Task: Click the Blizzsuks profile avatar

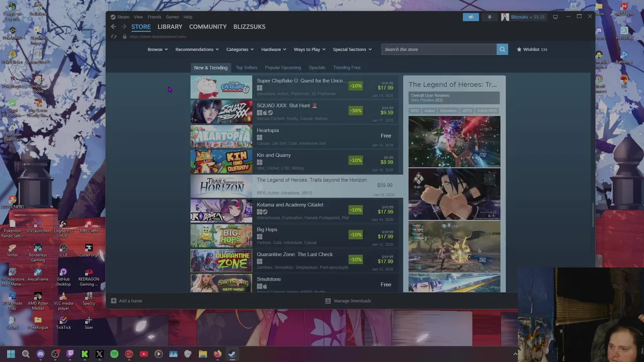Action: pos(505,17)
